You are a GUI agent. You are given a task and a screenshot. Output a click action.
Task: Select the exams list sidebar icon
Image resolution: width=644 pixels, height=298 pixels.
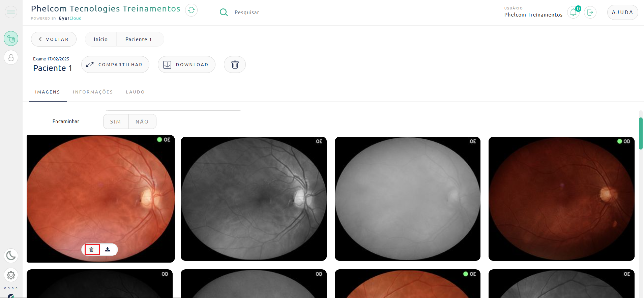click(11, 38)
